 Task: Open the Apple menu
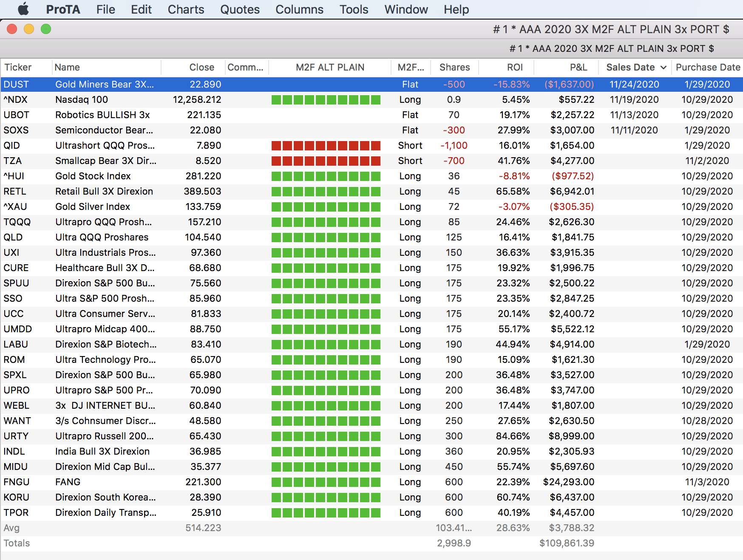pyautogui.click(x=23, y=9)
